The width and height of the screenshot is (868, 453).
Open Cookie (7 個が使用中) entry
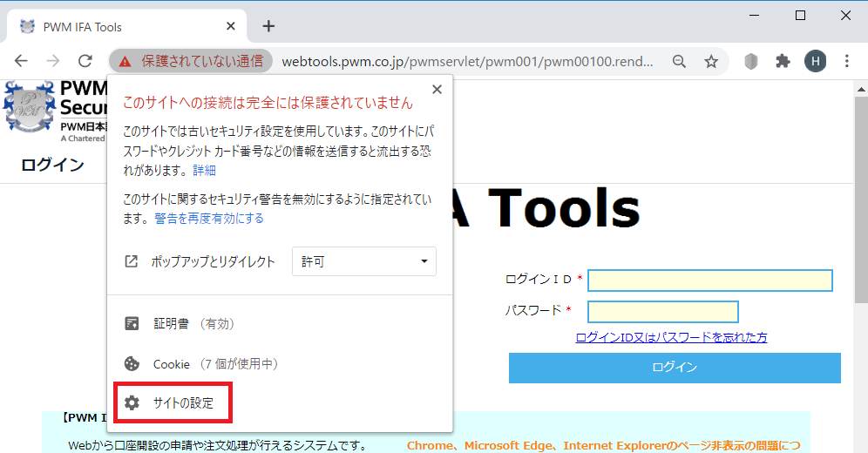tap(280, 364)
